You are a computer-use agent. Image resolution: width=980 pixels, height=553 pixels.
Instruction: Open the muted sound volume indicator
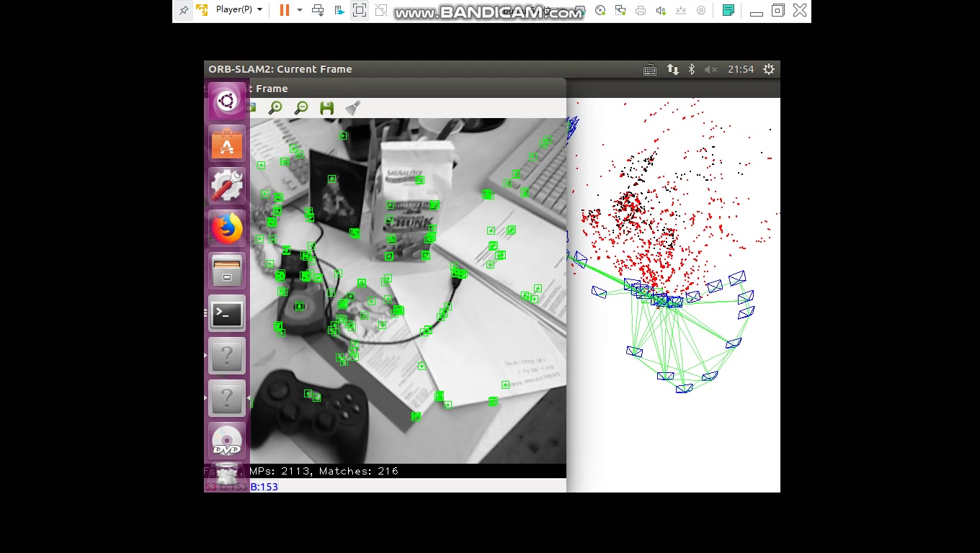pos(710,69)
